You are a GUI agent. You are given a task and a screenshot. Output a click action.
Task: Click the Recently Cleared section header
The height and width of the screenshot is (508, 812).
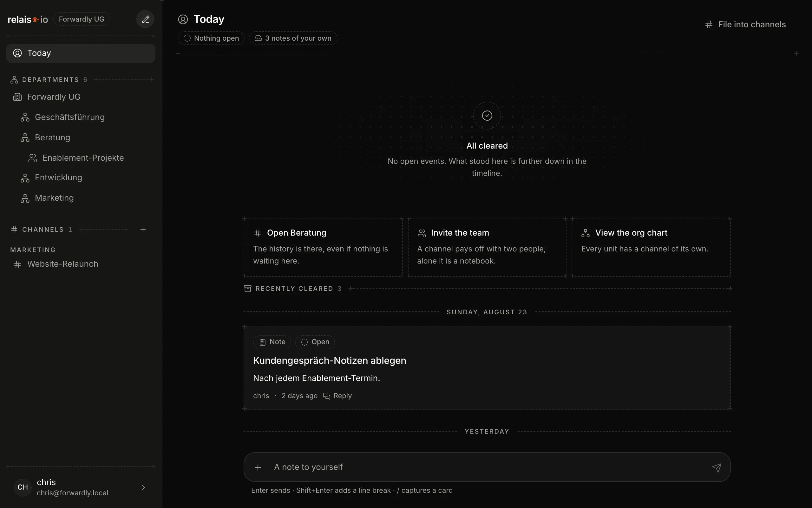coord(293,289)
